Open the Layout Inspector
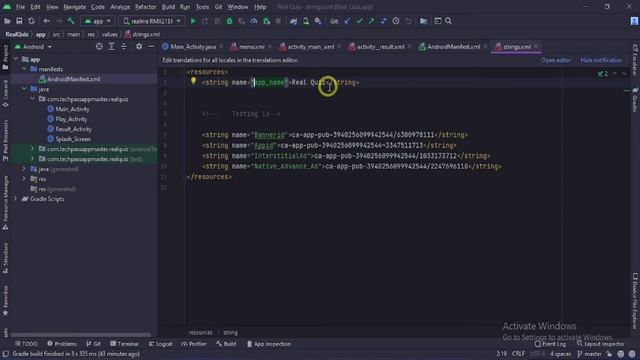The image size is (640, 360). click(x=600, y=344)
